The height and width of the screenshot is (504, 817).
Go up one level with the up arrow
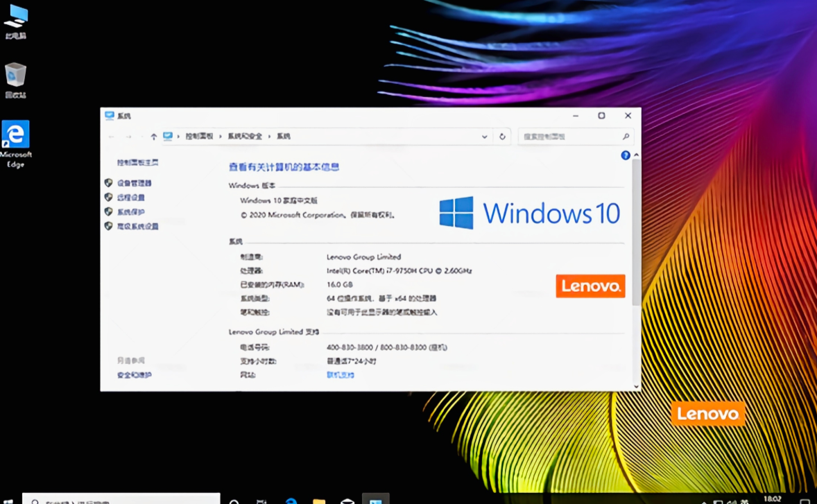coord(154,137)
